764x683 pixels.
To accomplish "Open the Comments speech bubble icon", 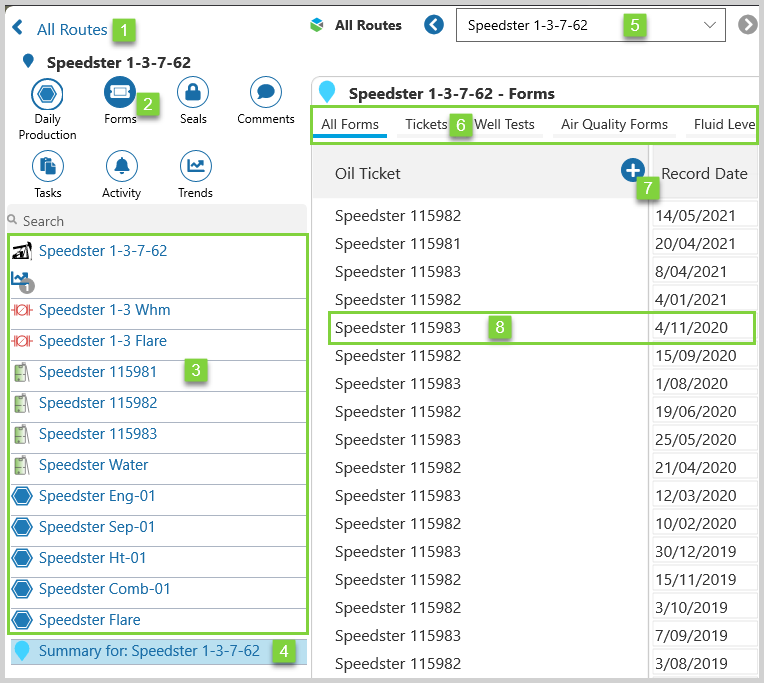I will (265, 93).
